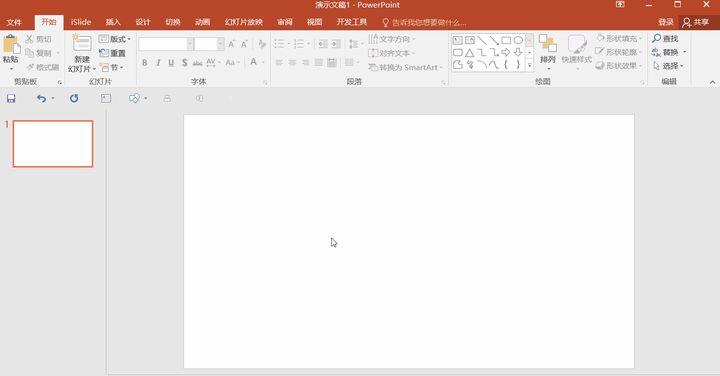
Task: Click the Paste clipboard icon
Action: 11,45
